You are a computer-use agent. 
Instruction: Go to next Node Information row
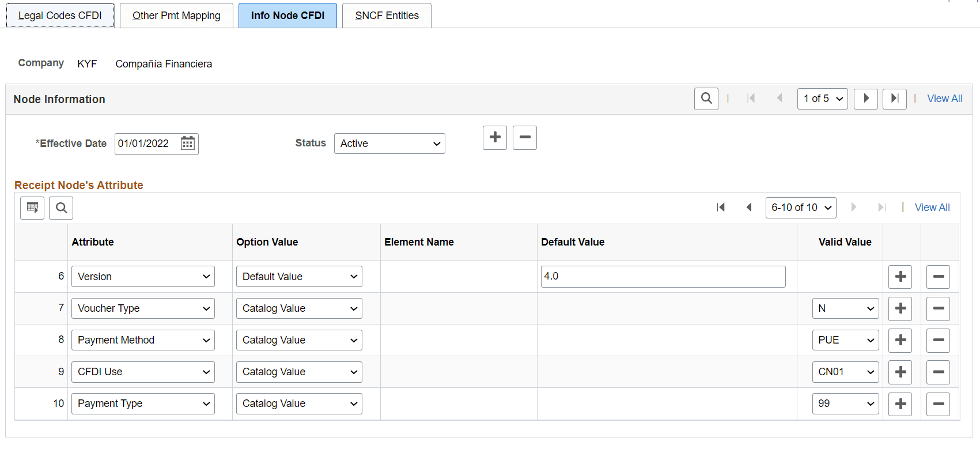865,99
